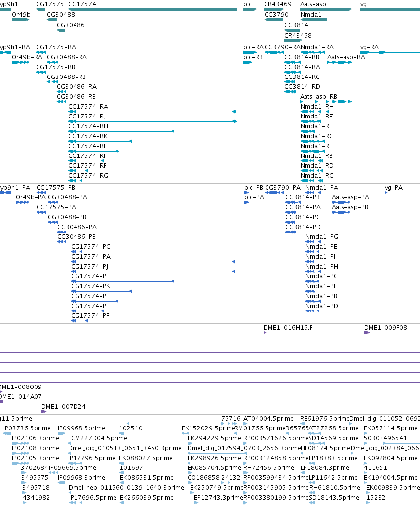This screenshot has width=420, height=505.
Task: Click EST RH72456.5prime
Action: click(246, 473)
